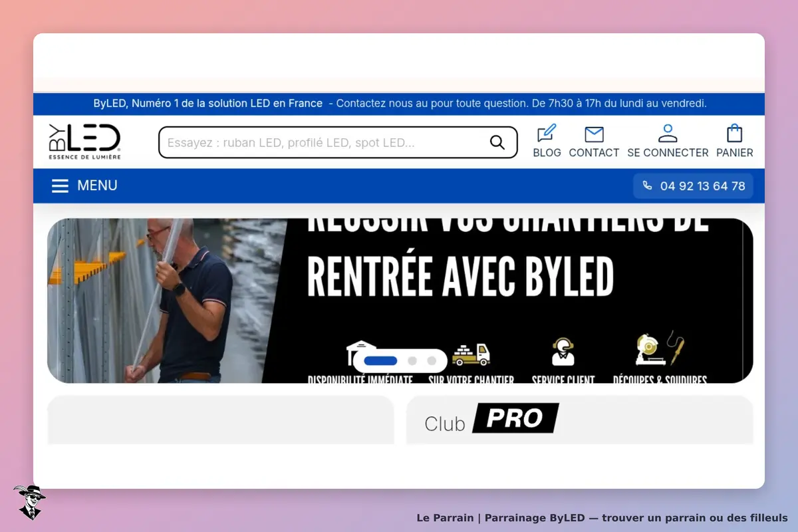Select the second carousel dot
The width and height of the screenshot is (798, 532).
coord(412,361)
